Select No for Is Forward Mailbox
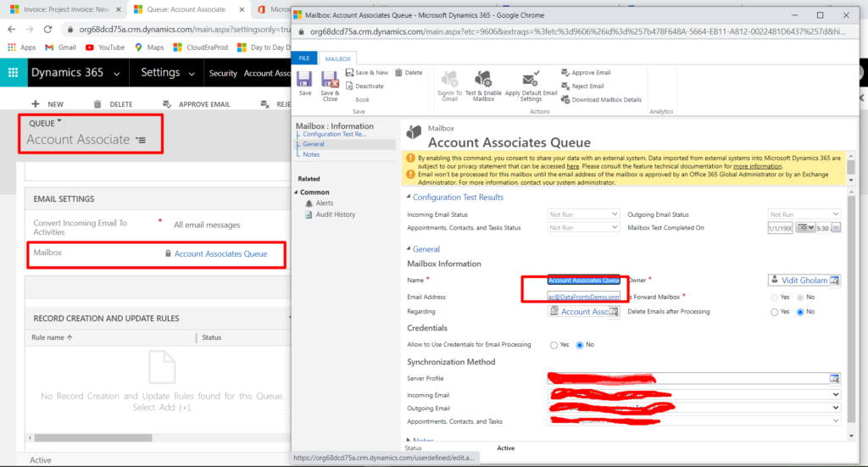This screenshot has width=868, height=467. click(x=800, y=297)
